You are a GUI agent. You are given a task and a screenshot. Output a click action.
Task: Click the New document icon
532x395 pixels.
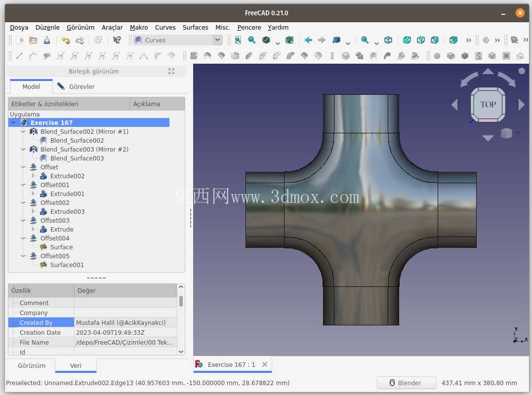20,40
